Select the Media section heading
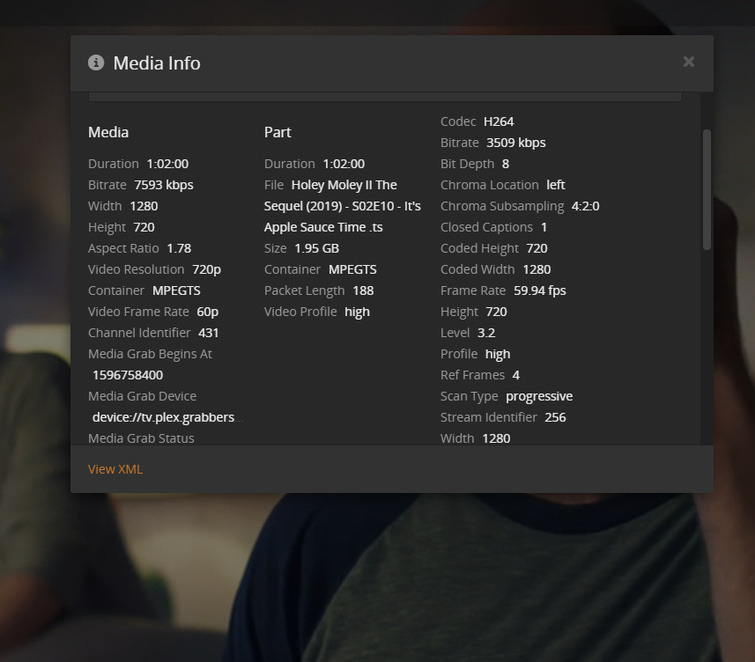 (108, 132)
